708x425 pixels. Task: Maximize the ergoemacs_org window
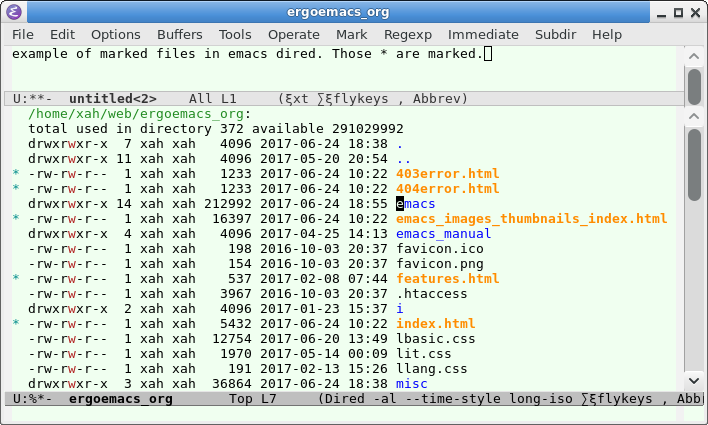coord(678,13)
